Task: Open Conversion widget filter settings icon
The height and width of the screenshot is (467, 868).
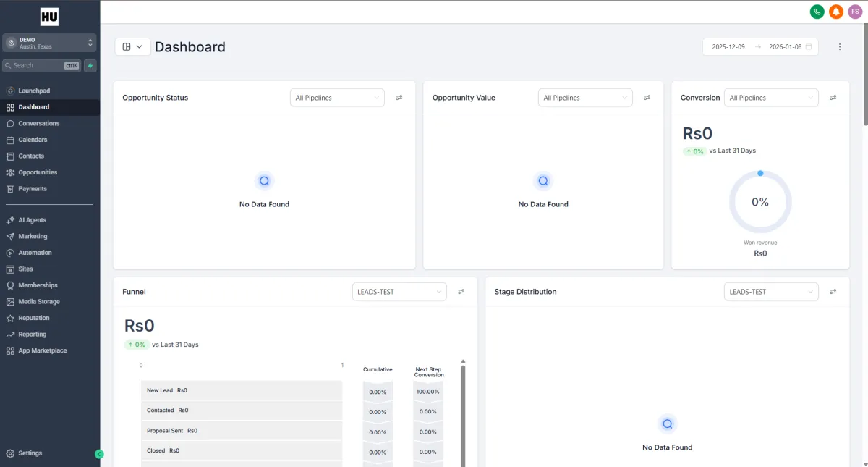Action: pyautogui.click(x=833, y=98)
